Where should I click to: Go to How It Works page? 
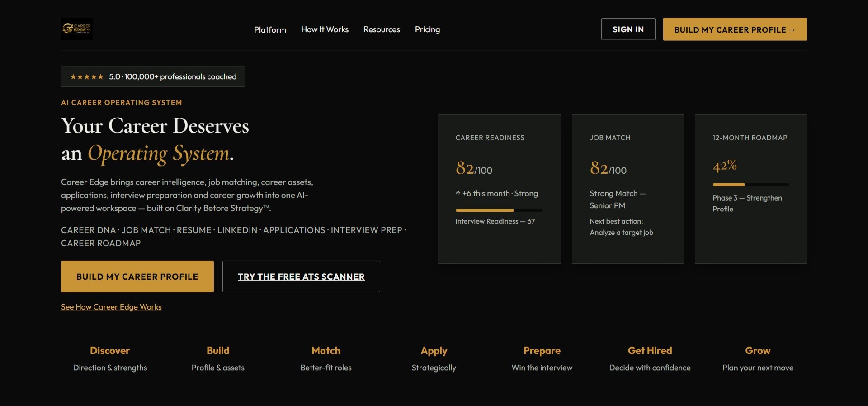tap(325, 29)
